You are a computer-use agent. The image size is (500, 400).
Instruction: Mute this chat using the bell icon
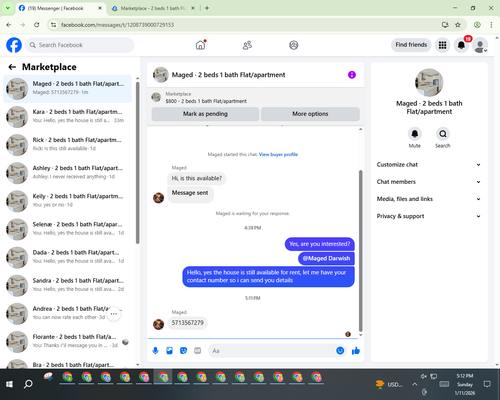(x=415, y=134)
